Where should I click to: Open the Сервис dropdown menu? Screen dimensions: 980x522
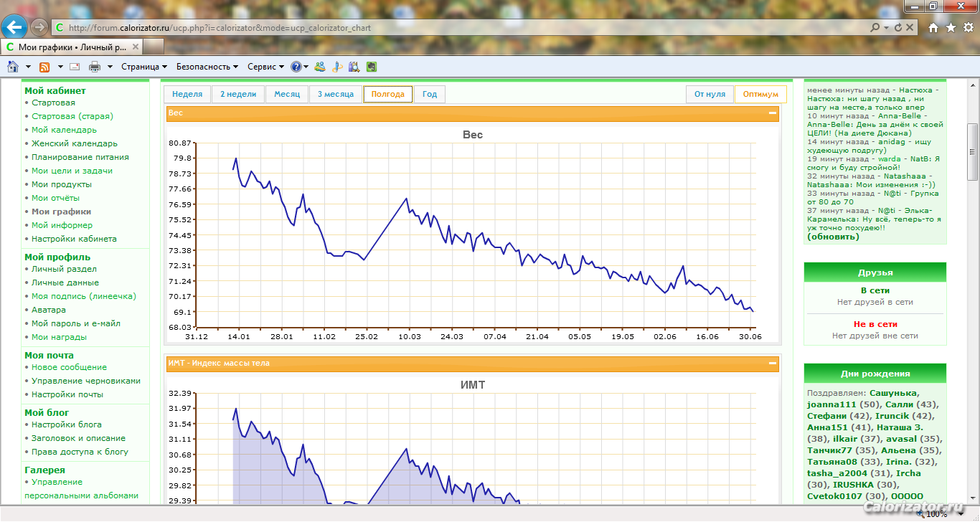(x=265, y=67)
